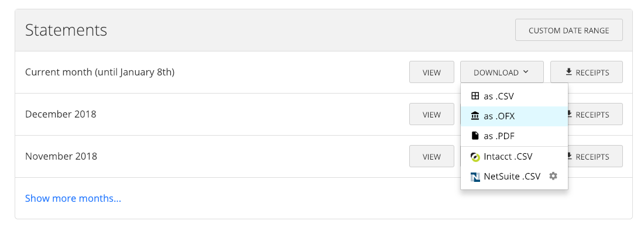
Task: Collapse the Download dropdown chevron
Action: pyautogui.click(x=526, y=72)
